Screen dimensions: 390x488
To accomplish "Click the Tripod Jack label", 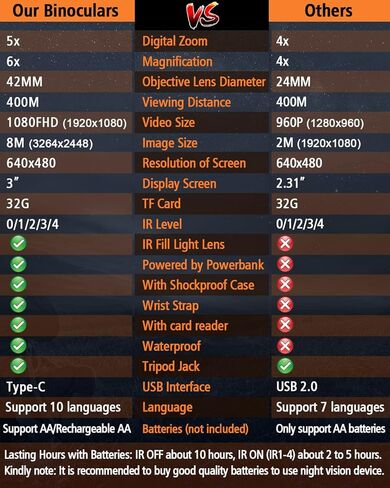I will point(171,367).
